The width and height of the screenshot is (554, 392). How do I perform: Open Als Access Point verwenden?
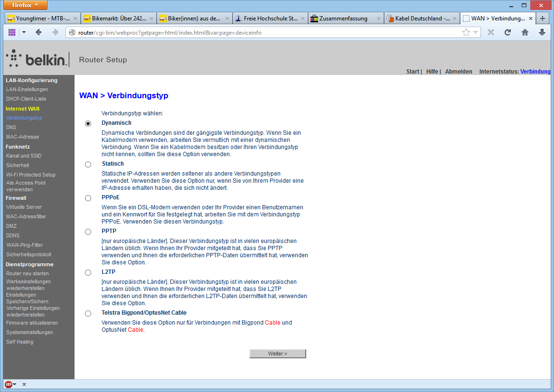(26, 186)
